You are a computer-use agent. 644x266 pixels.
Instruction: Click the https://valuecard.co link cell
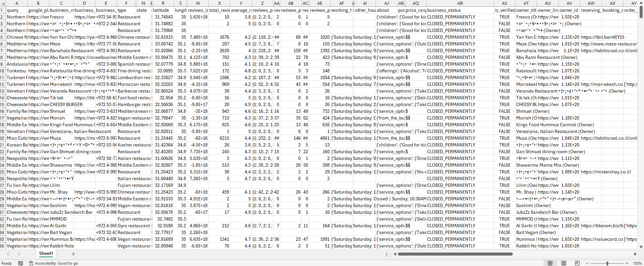(602, 239)
